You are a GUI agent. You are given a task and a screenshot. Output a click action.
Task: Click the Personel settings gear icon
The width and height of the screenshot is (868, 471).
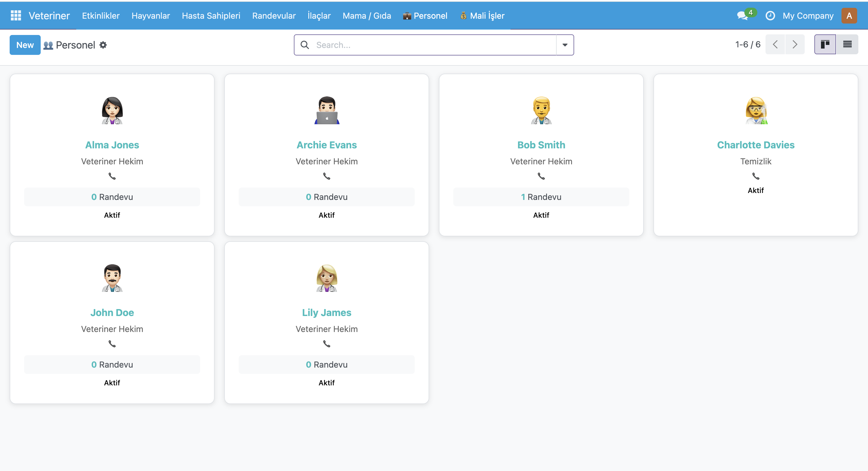103,45
